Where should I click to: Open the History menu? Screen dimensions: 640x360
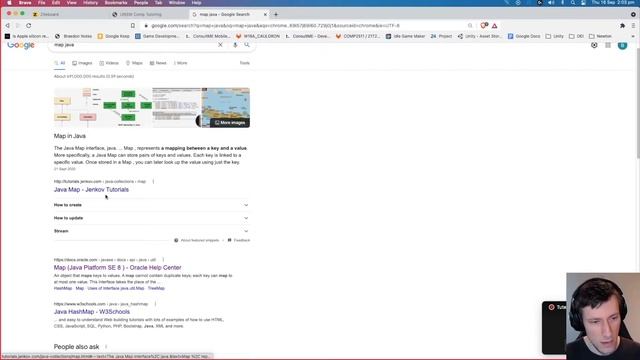(x=90, y=3)
